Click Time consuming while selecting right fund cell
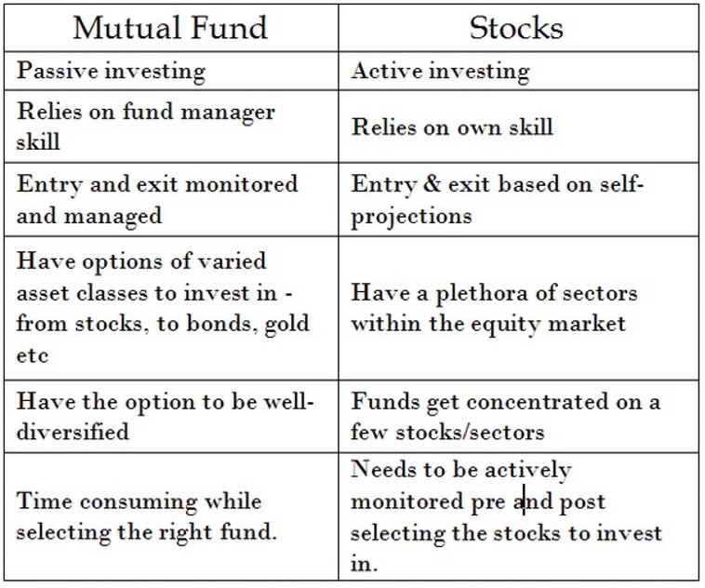Image resolution: width=705 pixels, height=588 pixels. [171, 516]
